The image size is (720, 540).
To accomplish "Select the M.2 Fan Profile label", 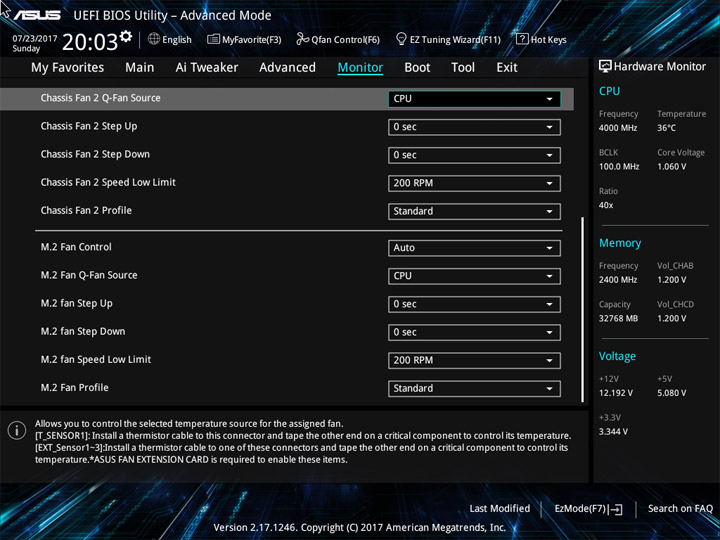I will coord(75,388).
